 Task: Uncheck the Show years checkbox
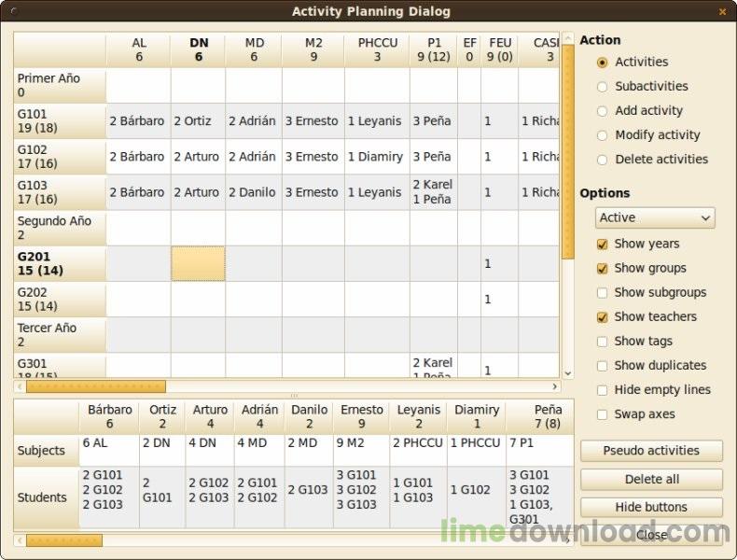coord(602,244)
